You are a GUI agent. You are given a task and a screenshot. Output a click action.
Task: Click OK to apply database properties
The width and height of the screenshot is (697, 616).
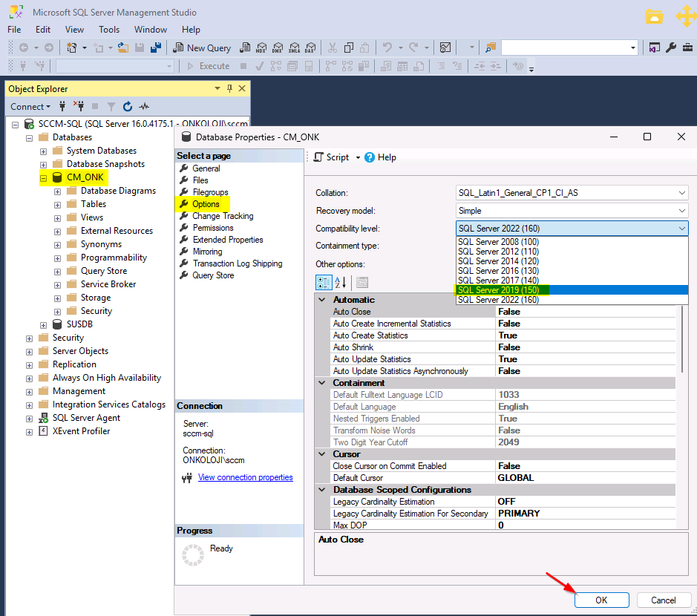pos(601,600)
